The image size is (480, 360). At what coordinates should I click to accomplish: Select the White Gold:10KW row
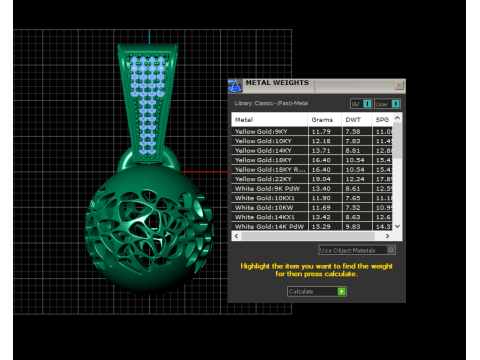(312, 207)
